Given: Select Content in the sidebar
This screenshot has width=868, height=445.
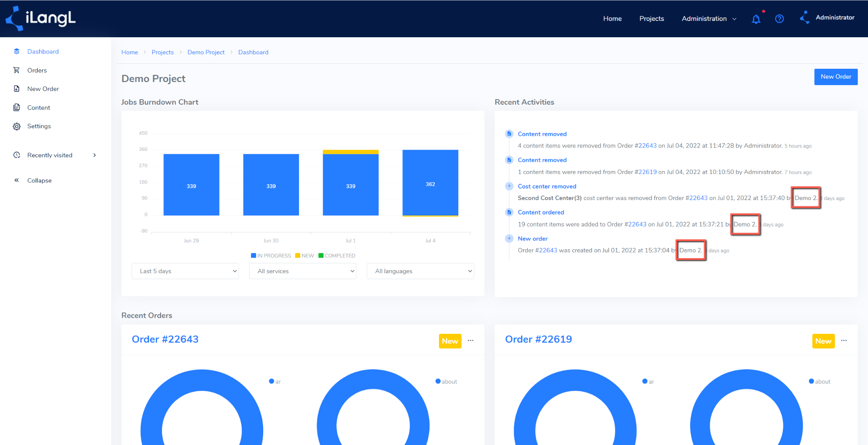Looking at the screenshot, I should pos(39,107).
